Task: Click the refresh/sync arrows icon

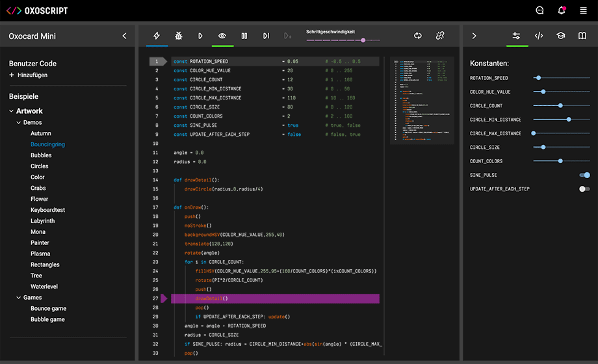Action: tap(418, 36)
